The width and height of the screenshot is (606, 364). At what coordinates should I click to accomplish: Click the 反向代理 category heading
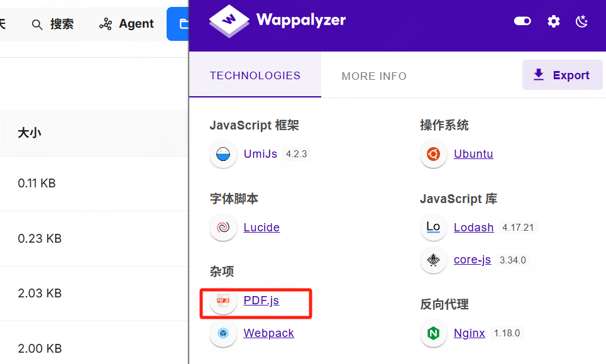[444, 304]
